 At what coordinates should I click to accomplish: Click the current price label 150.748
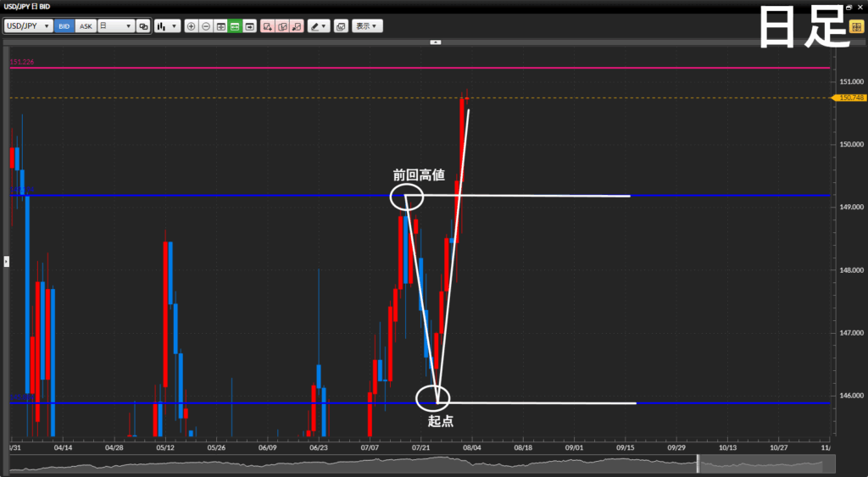point(851,98)
